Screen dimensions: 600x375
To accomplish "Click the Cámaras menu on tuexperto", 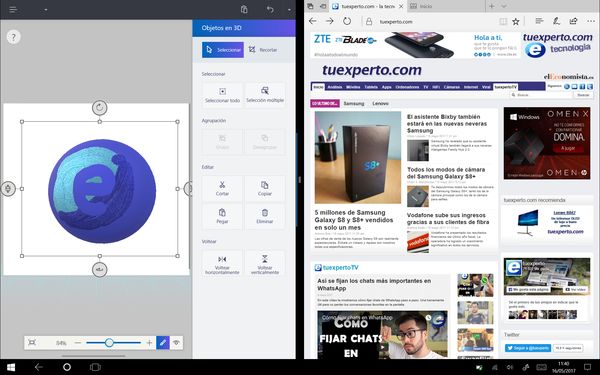I will tap(452, 87).
